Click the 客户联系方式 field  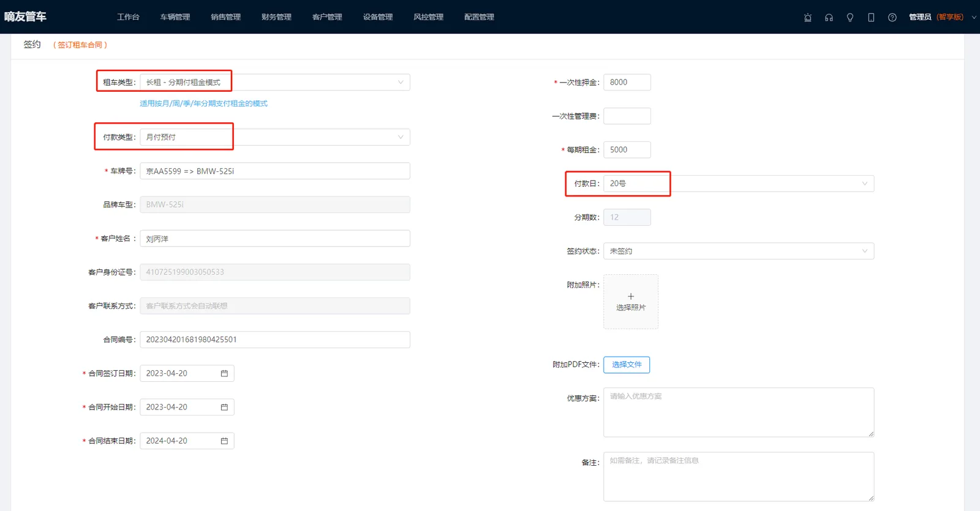click(275, 306)
